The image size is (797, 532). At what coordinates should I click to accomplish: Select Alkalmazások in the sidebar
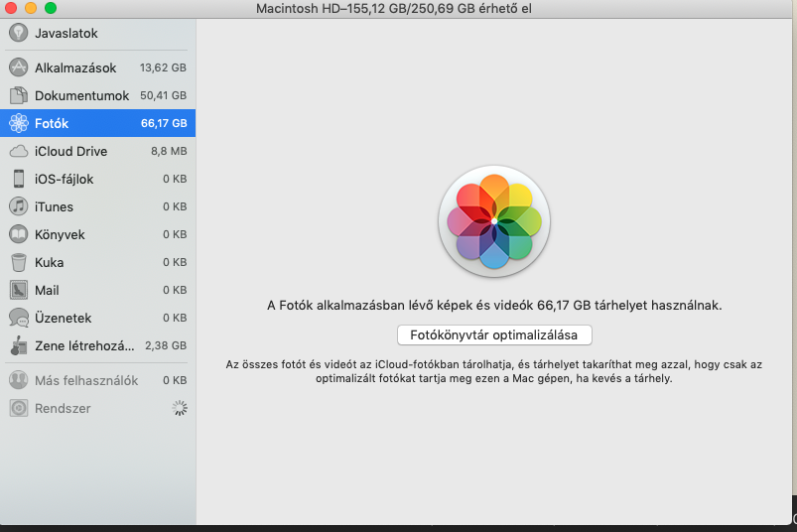pyautogui.click(x=97, y=67)
